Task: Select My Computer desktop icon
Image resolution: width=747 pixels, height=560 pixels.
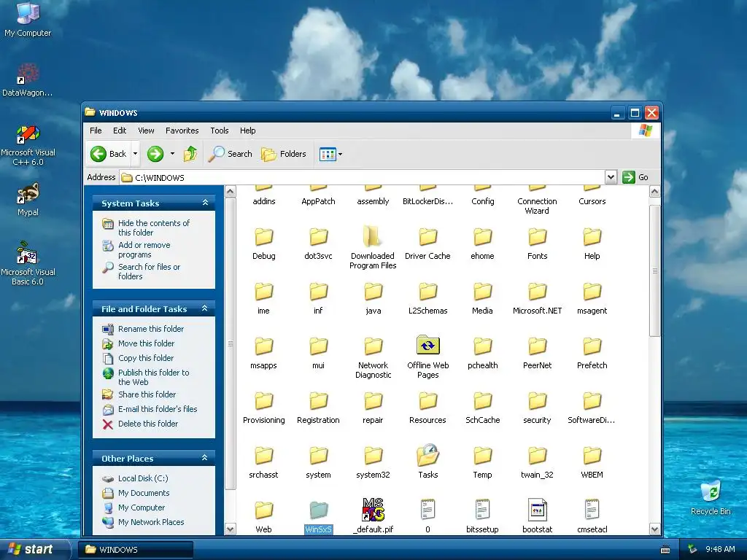Action: (28, 13)
